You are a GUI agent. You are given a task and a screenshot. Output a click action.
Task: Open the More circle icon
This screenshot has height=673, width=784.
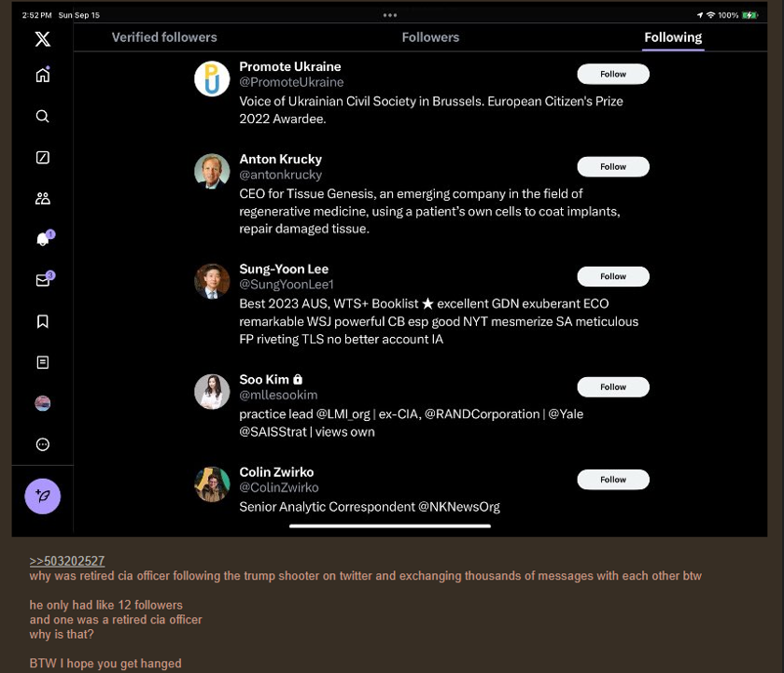click(x=43, y=444)
